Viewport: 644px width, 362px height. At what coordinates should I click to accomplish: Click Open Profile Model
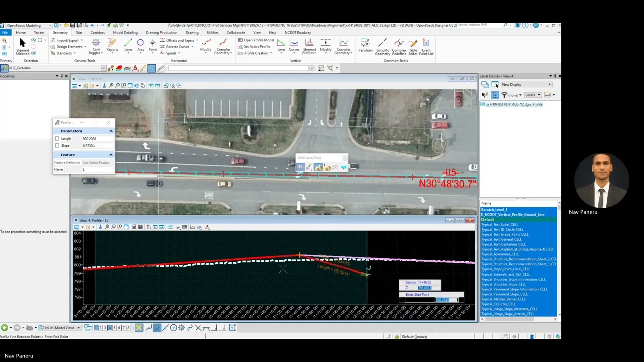point(256,40)
